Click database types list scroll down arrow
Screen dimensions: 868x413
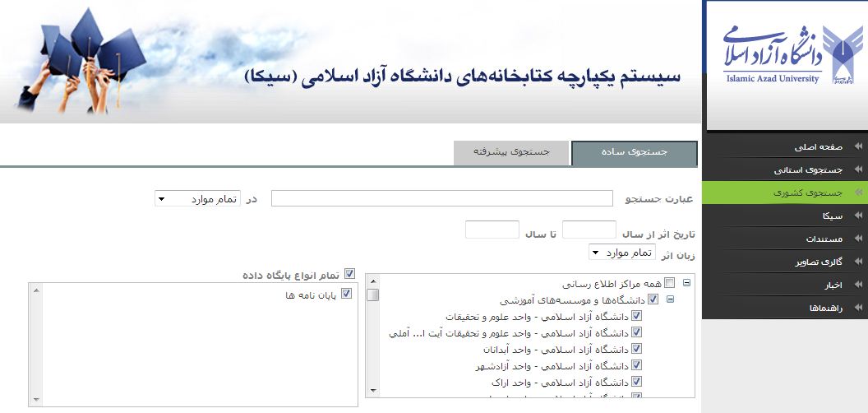click(36, 399)
